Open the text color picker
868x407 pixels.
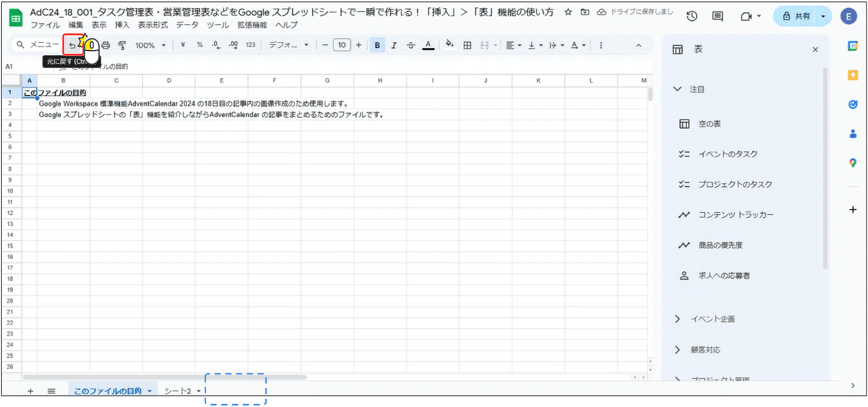pyautogui.click(x=428, y=45)
